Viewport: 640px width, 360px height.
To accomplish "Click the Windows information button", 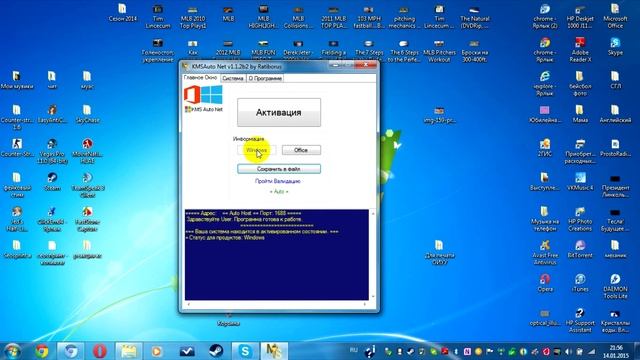I will pyautogui.click(x=257, y=150).
